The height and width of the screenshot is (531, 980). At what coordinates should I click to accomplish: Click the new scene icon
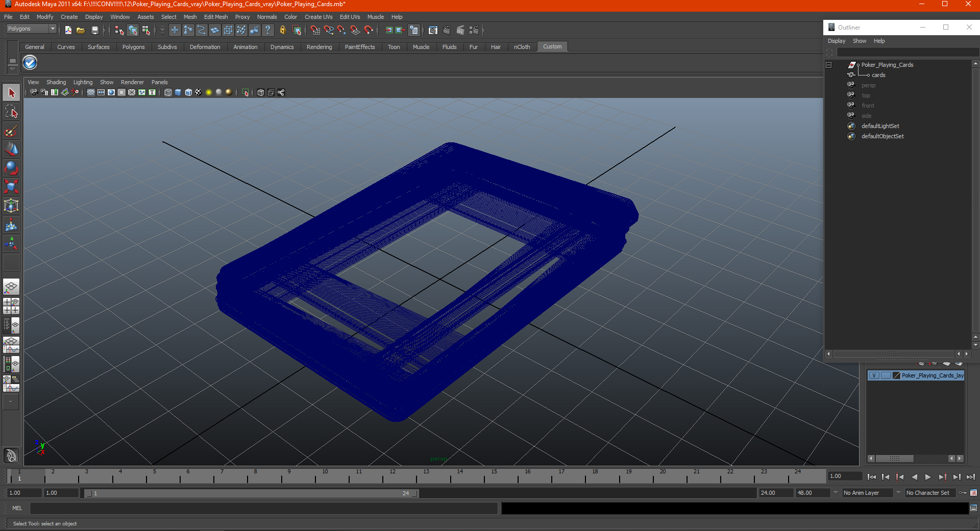68,30
